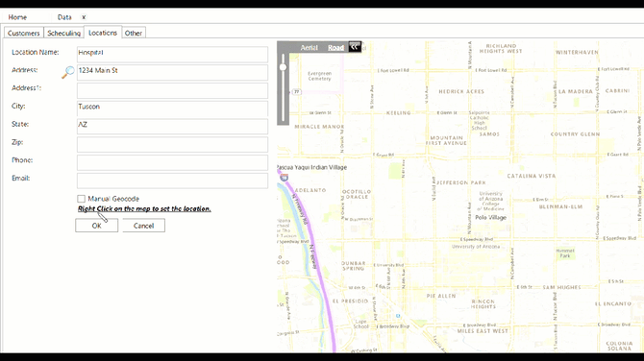The width and height of the screenshot is (644, 361).
Task: Click 'Polo Village' label on map
Action: (x=491, y=217)
